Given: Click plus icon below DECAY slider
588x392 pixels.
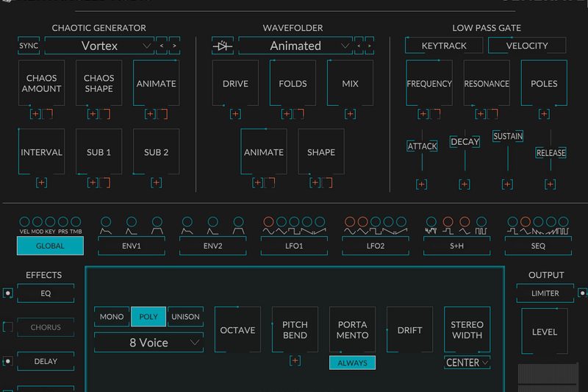Looking at the screenshot, I should click(465, 184).
